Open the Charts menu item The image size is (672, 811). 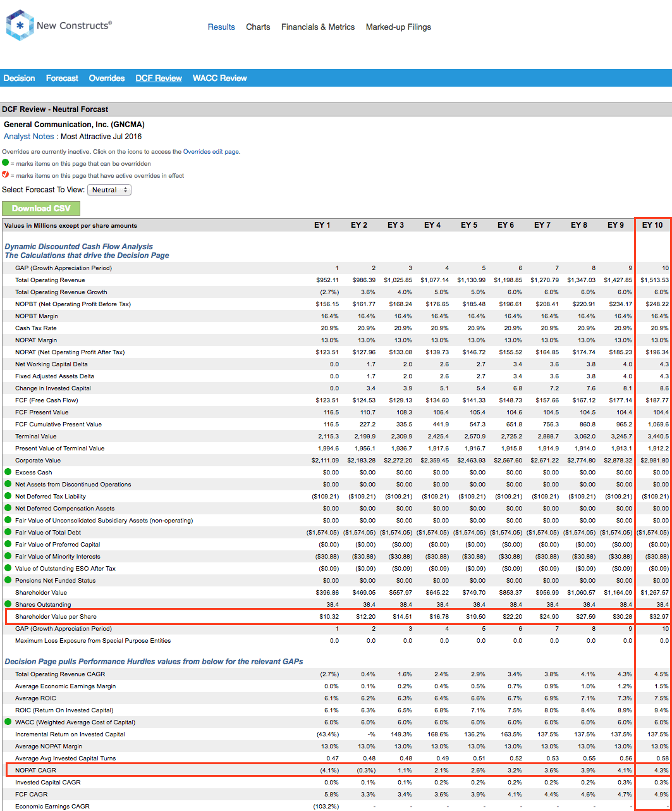click(x=258, y=27)
